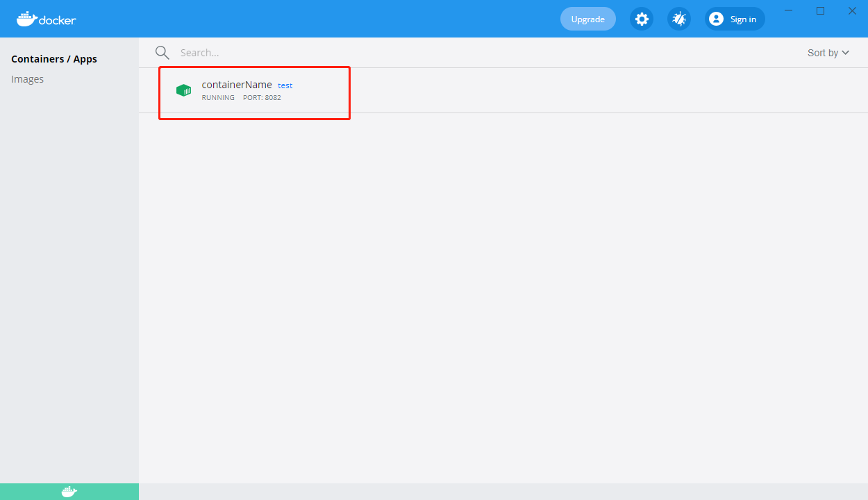The image size is (868, 500).
Task: Click the magnifying glass search icon
Action: point(162,53)
